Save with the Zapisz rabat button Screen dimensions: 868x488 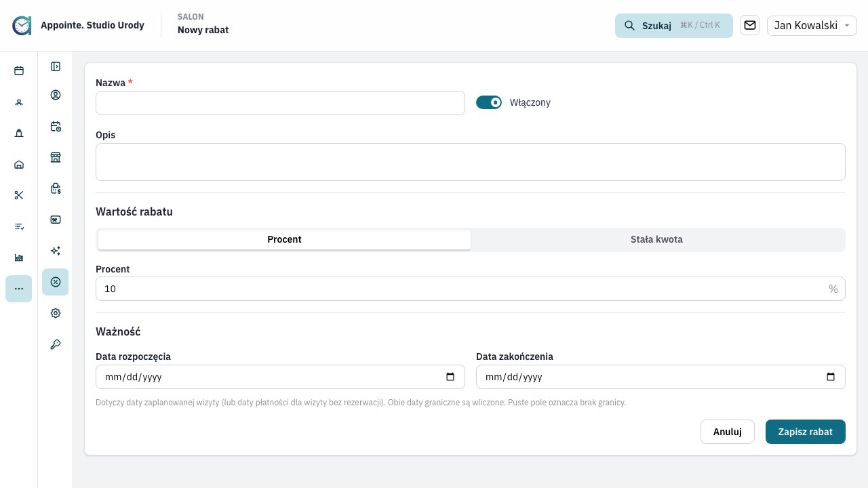click(x=806, y=432)
